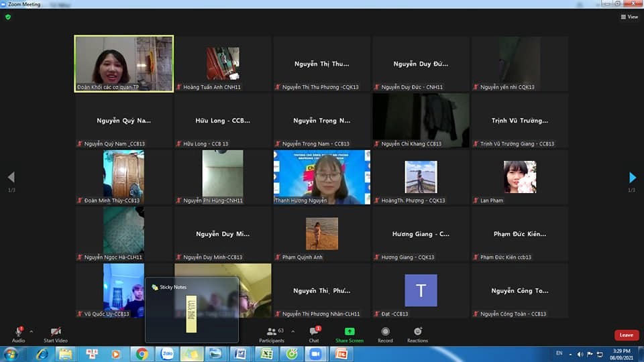The height and width of the screenshot is (362, 644).
Task: Click Đoàn Minh Thúy-CCB13 tile
Action: pos(123,177)
